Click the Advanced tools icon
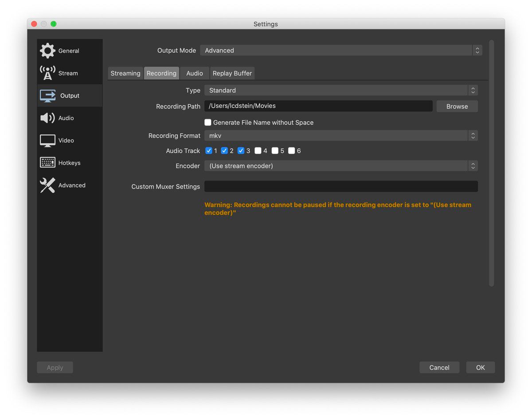532x419 pixels. (x=47, y=185)
